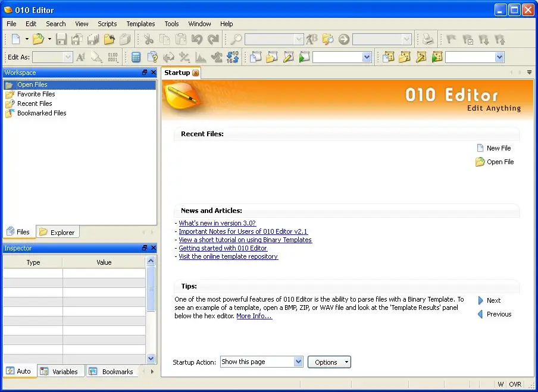538x392 pixels.
Task: Open the Edit As combo box
Action: (x=52, y=57)
